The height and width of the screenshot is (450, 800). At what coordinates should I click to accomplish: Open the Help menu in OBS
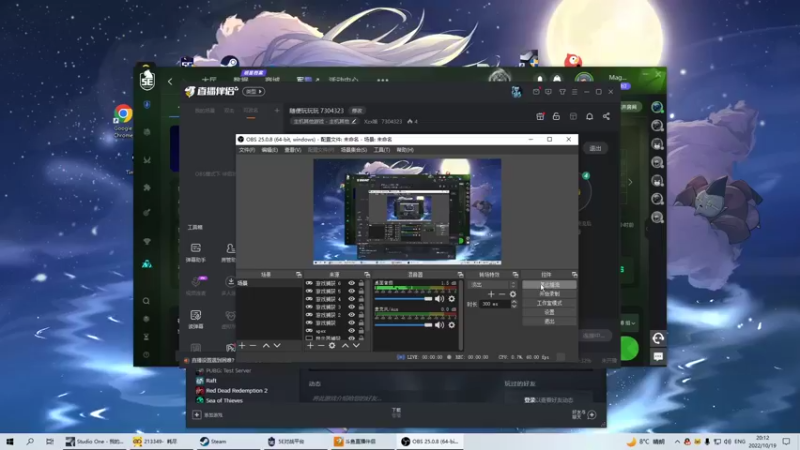(x=405, y=150)
